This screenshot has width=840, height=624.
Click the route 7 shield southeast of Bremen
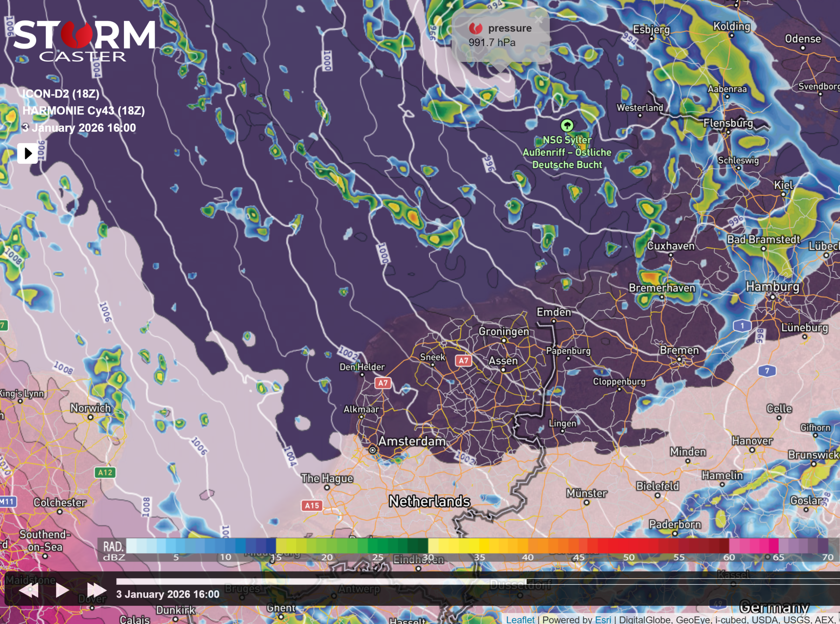(x=767, y=370)
